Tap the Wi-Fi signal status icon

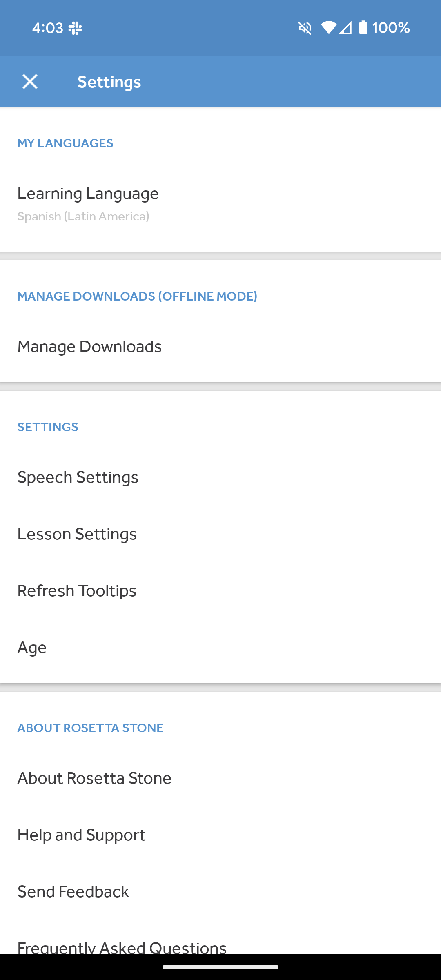coord(328,28)
